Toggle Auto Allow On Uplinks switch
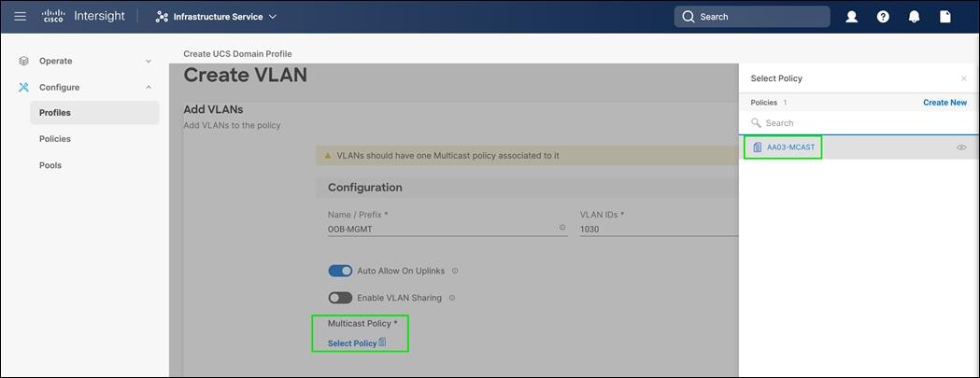This screenshot has height=378, width=980. tap(340, 272)
